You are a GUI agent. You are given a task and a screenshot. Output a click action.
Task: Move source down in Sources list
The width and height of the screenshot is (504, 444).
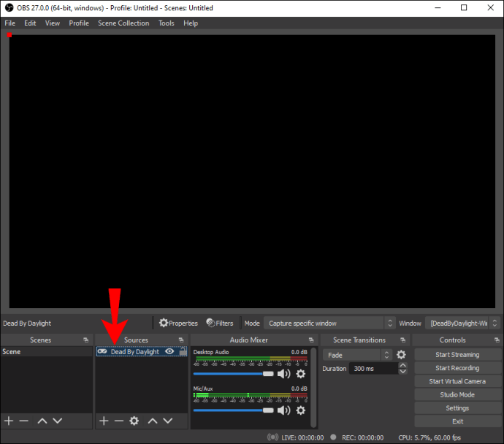pyautogui.click(x=168, y=421)
